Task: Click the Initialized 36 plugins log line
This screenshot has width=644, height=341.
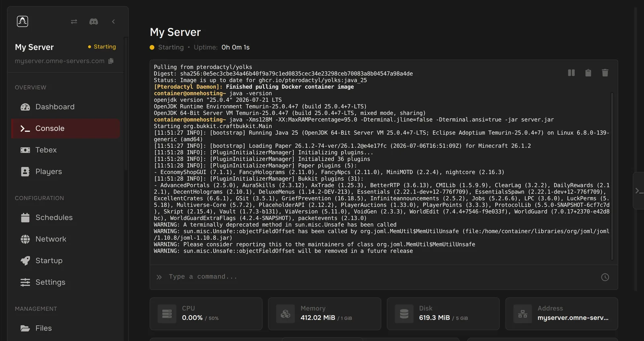Action: tap(262, 159)
